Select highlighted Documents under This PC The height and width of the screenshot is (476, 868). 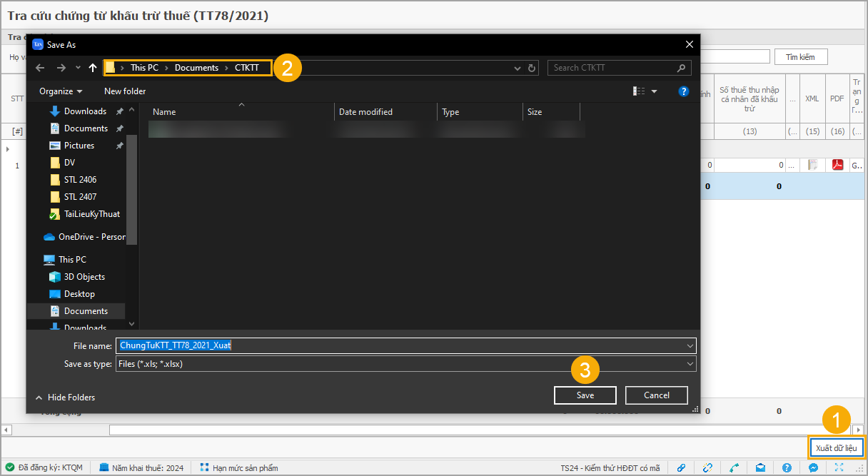coord(86,311)
